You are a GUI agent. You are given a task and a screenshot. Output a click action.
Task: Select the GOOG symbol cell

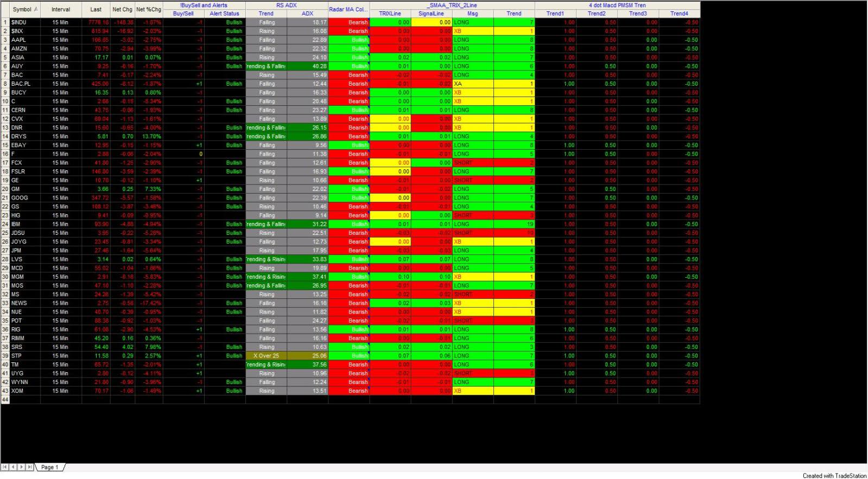click(25, 197)
